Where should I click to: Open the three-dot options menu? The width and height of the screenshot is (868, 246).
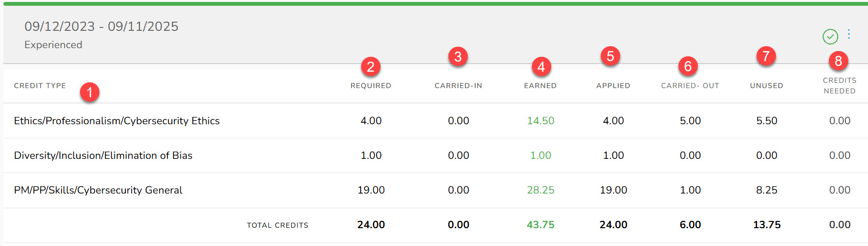click(849, 34)
